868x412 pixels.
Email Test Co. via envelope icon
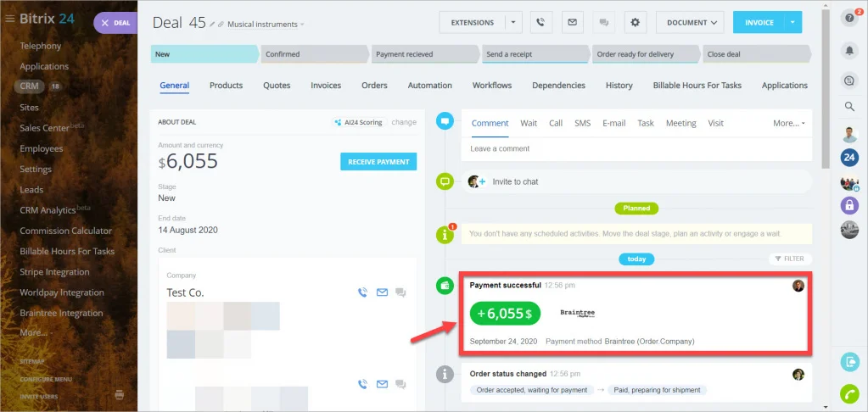pos(382,292)
